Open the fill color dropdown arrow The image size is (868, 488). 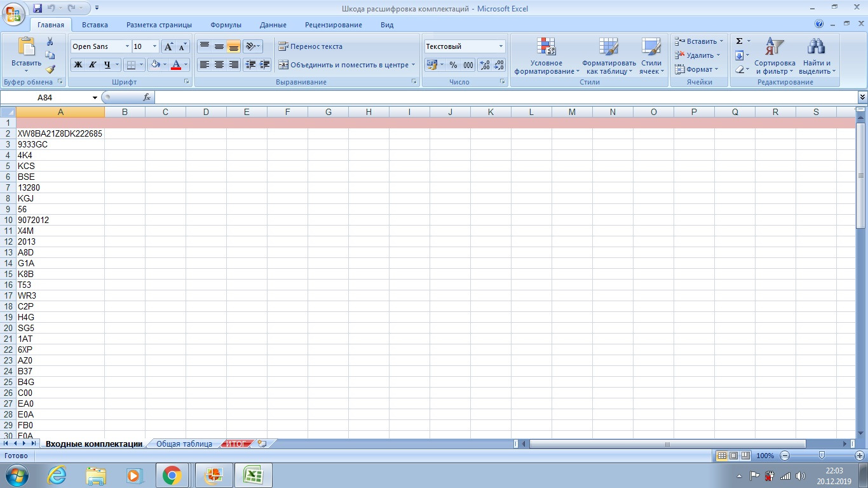165,65
